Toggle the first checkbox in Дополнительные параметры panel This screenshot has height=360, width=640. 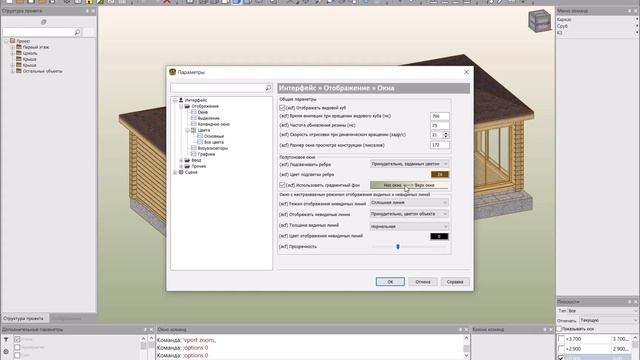17,339
